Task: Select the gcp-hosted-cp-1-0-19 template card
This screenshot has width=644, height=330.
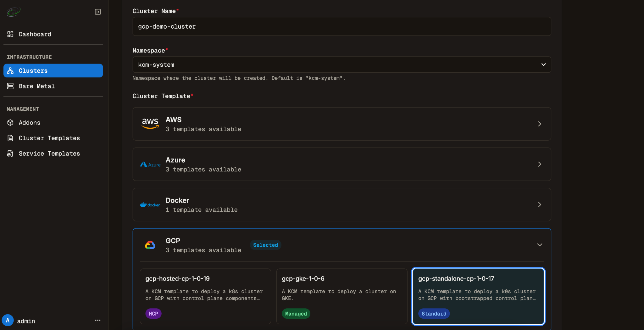Action: tap(205, 296)
